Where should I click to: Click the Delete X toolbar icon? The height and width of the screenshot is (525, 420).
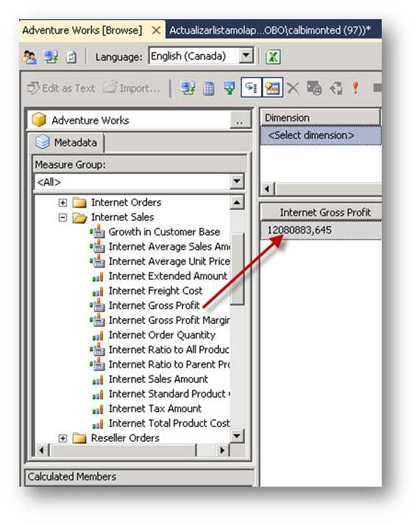(x=293, y=88)
